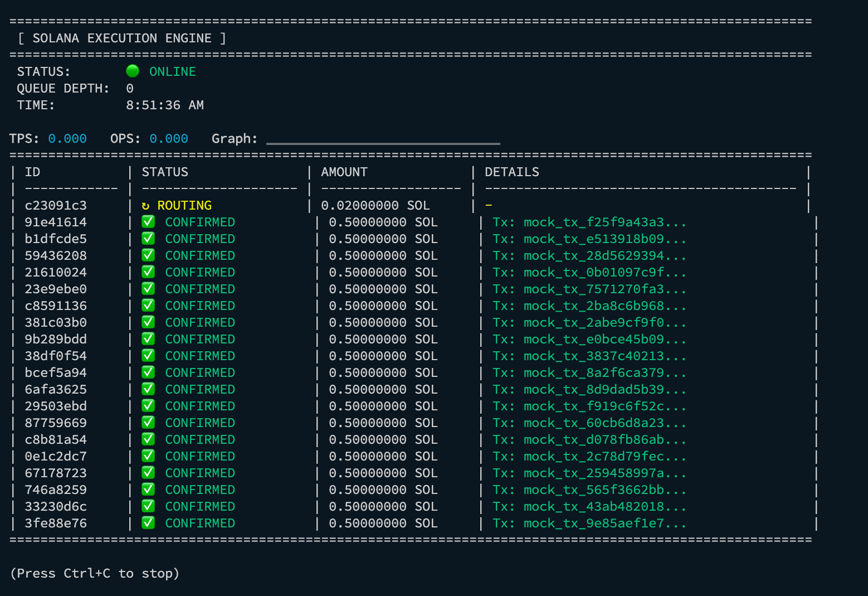868x596 pixels.
Task: Click the green checkmark in row 38df0f54
Action: tap(148, 355)
